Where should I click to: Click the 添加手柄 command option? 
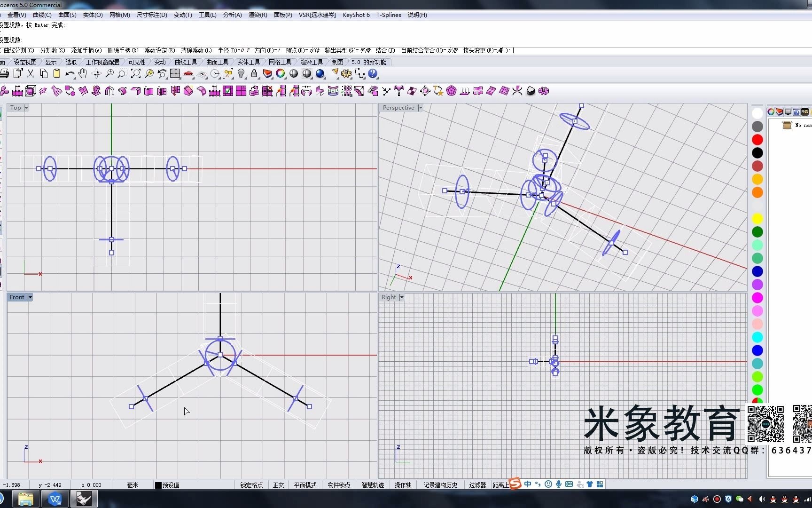pos(86,50)
